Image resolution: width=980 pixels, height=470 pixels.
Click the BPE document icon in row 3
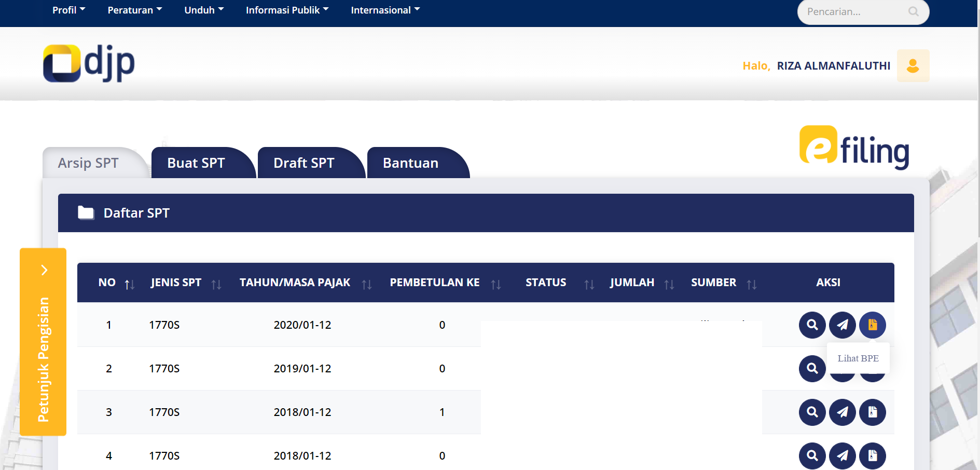tap(872, 412)
